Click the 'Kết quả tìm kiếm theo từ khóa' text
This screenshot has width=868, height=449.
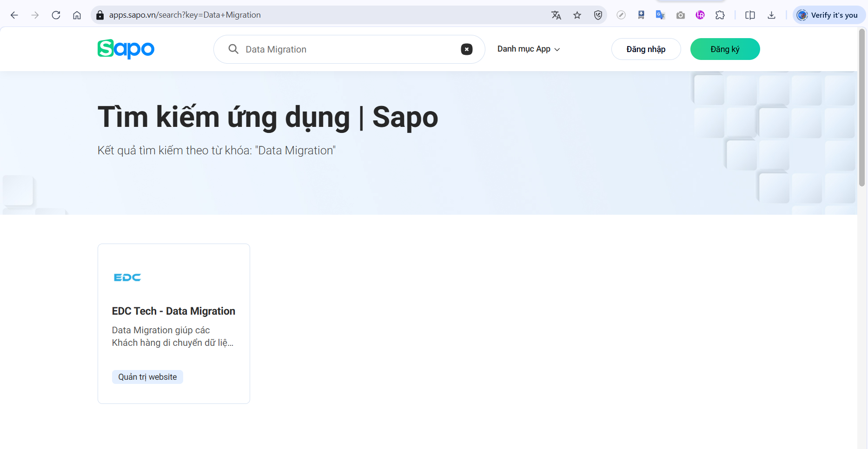pos(217,151)
